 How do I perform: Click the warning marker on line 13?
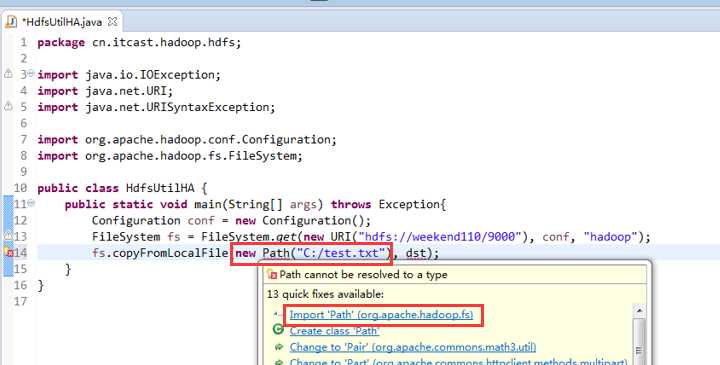coord(8,236)
